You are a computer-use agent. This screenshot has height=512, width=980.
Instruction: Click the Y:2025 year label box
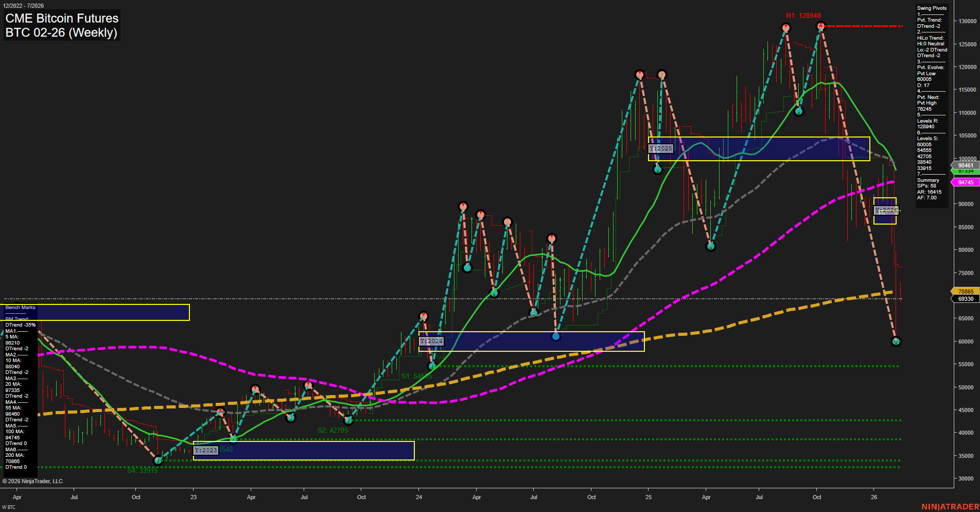pos(660,148)
